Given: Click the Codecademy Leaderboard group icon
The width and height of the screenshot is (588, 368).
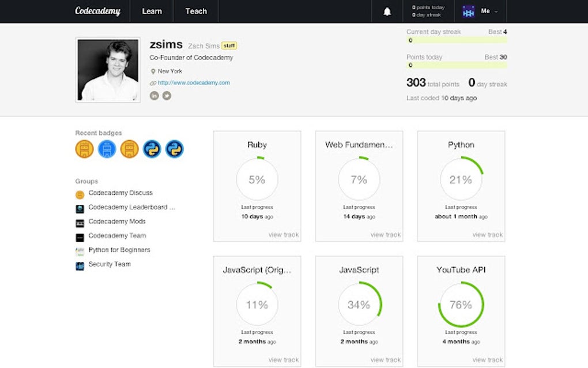Looking at the screenshot, I should 79,208.
